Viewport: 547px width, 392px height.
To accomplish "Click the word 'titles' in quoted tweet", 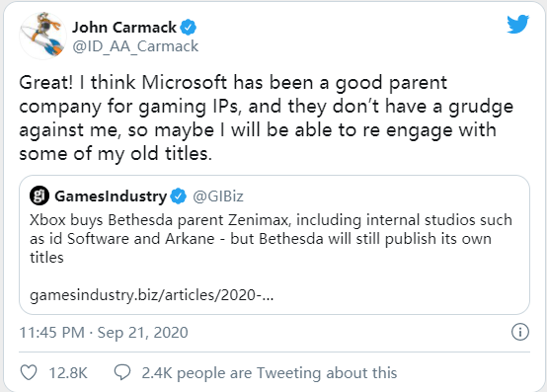I will (x=46, y=258).
